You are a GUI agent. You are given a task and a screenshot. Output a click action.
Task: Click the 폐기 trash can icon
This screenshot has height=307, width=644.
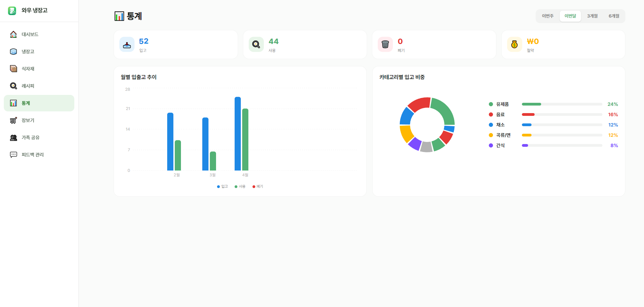(385, 44)
